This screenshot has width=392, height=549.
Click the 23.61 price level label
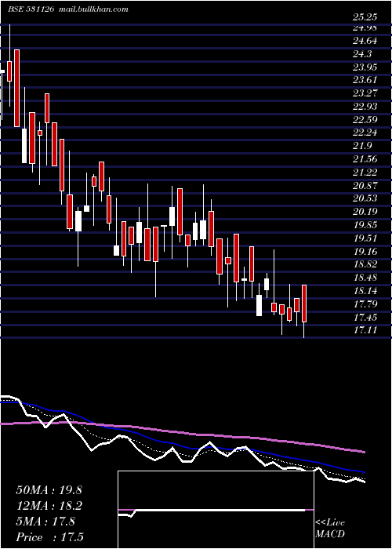pyautogui.click(x=366, y=80)
